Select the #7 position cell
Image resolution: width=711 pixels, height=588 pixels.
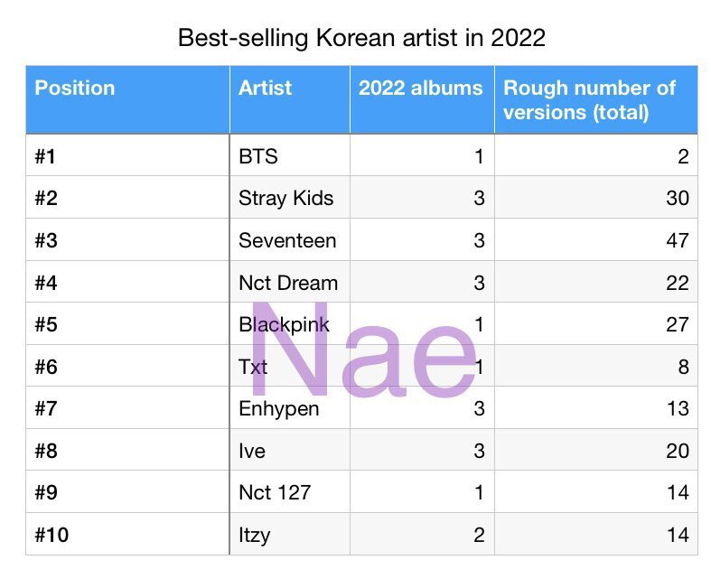tap(127, 408)
